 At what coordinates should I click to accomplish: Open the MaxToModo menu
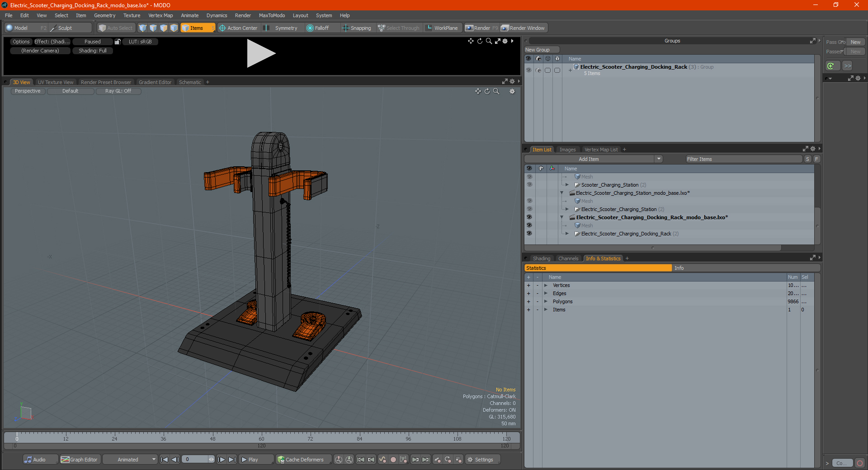272,15
